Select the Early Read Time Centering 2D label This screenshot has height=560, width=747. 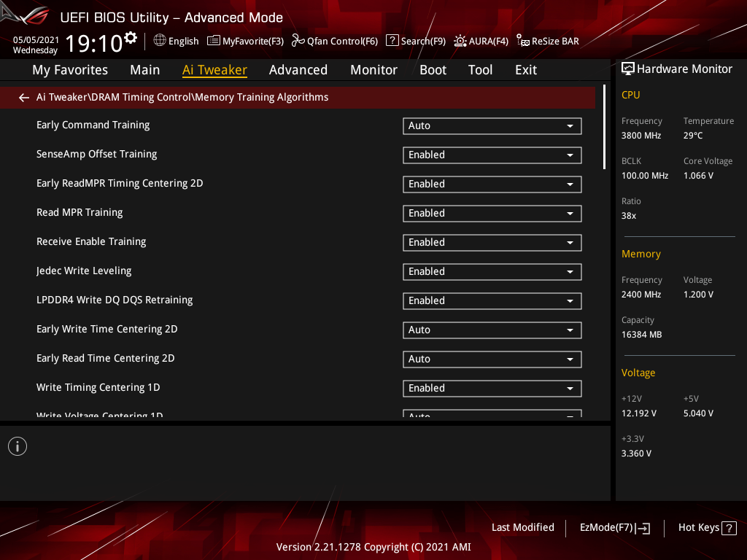tap(105, 359)
